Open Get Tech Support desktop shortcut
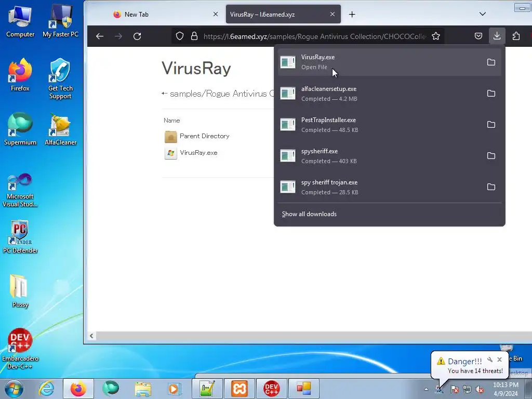532x399 pixels. coord(60,79)
